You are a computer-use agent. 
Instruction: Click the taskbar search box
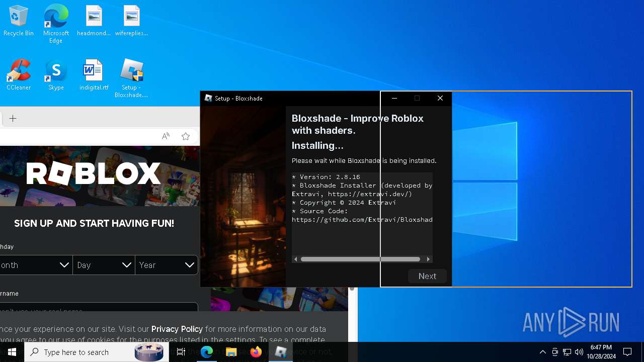pyautogui.click(x=97, y=352)
